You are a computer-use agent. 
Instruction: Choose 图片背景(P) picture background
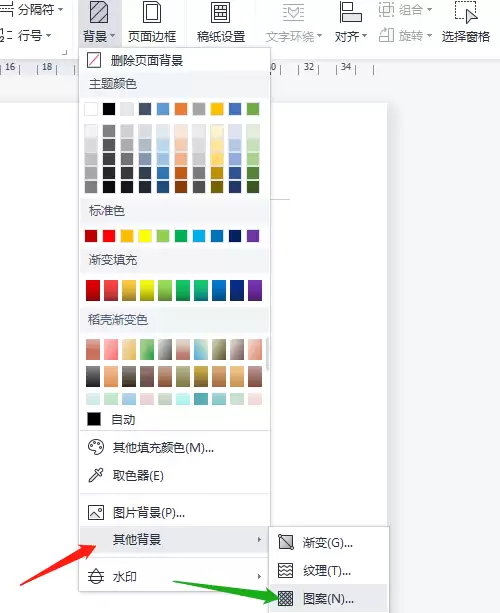[x=174, y=513]
